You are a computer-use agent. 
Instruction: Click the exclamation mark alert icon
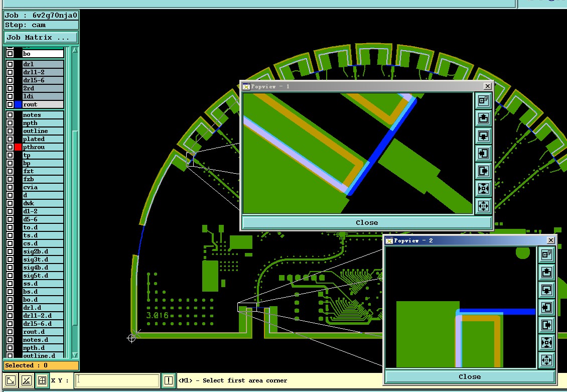[x=169, y=380]
